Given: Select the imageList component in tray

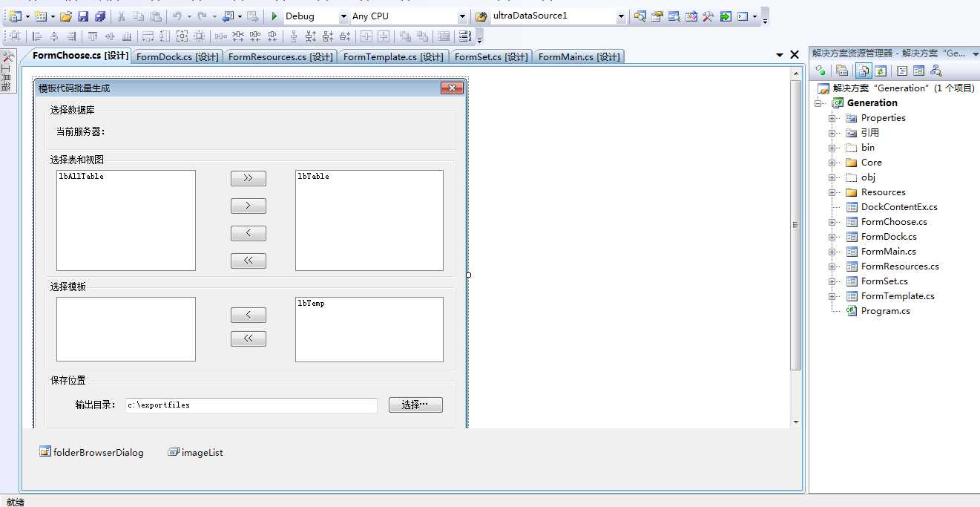Looking at the screenshot, I should (x=195, y=452).
